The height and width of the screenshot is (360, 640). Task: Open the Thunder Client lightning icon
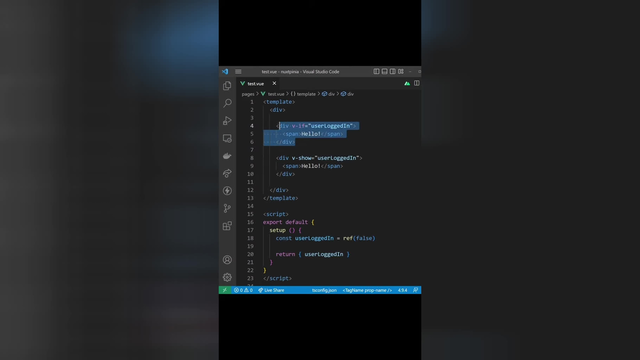click(227, 191)
